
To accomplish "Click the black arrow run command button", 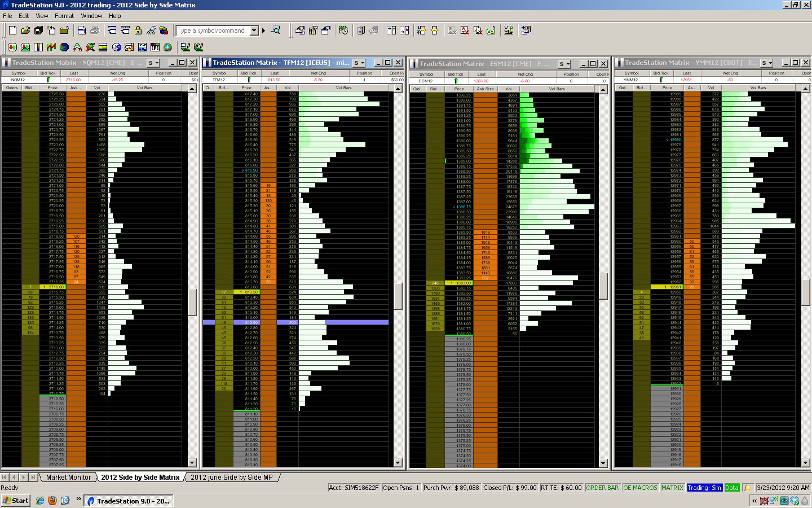I will point(263,30).
